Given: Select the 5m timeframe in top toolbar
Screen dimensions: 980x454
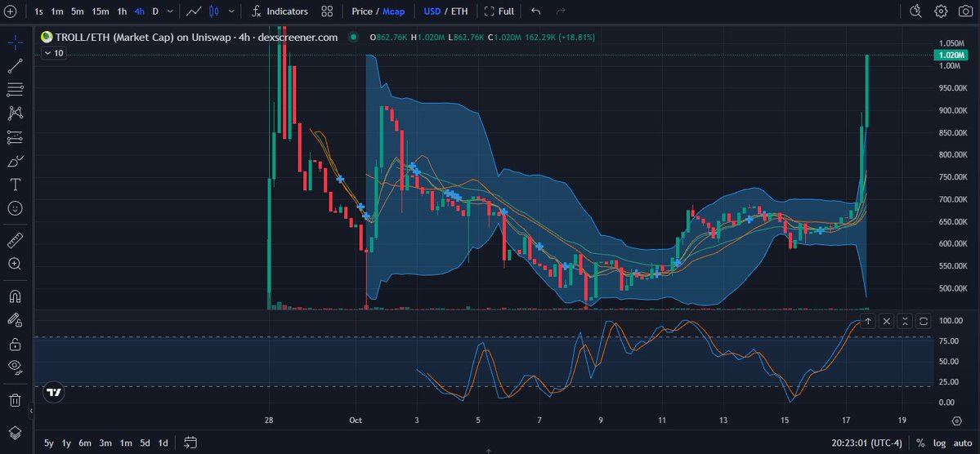Looking at the screenshot, I should point(78,11).
